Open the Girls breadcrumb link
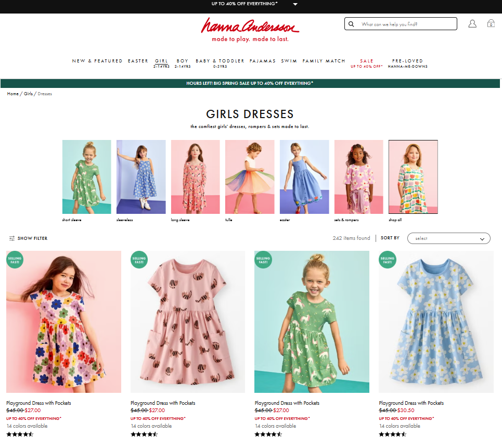Screen dimensions: 502x448 (28, 94)
